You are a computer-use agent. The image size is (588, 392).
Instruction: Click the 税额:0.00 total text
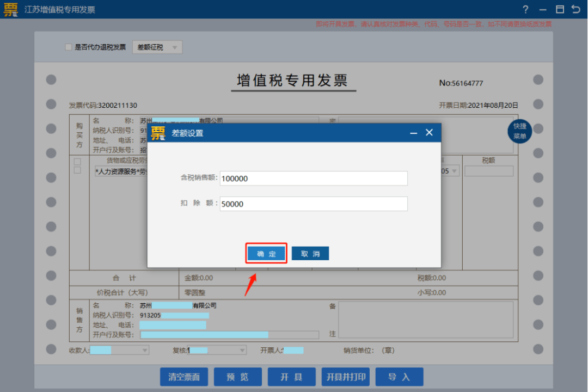(x=432, y=278)
